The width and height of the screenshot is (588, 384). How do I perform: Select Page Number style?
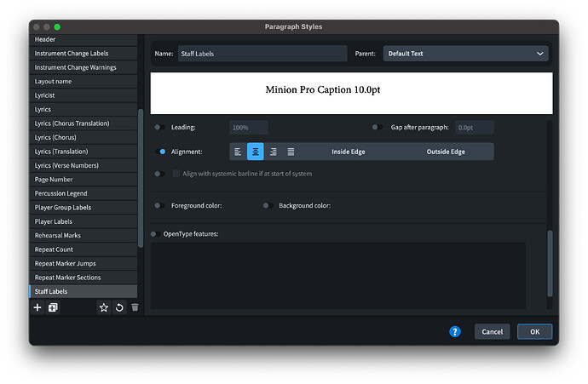pyautogui.click(x=84, y=180)
